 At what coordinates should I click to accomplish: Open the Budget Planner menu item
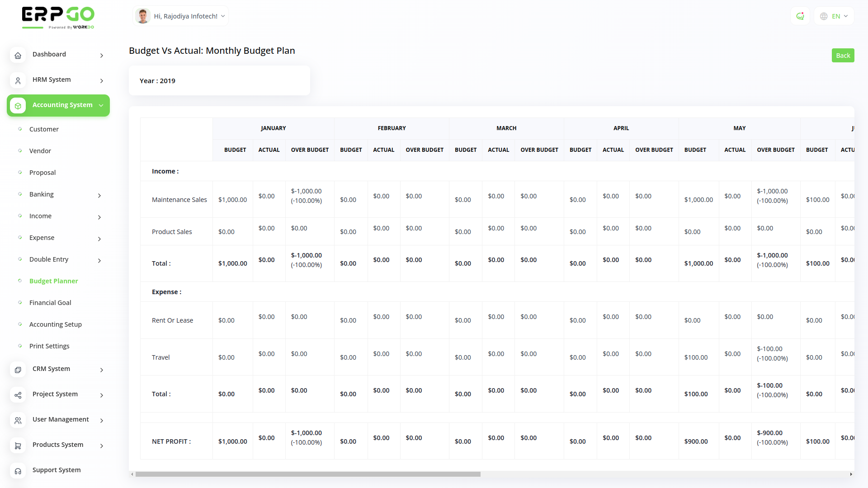click(53, 281)
